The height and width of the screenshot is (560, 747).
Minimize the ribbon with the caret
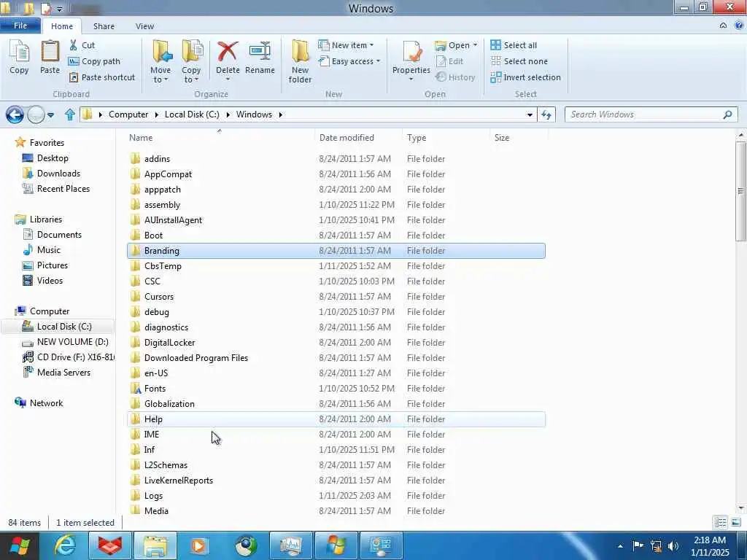point(723,26)
